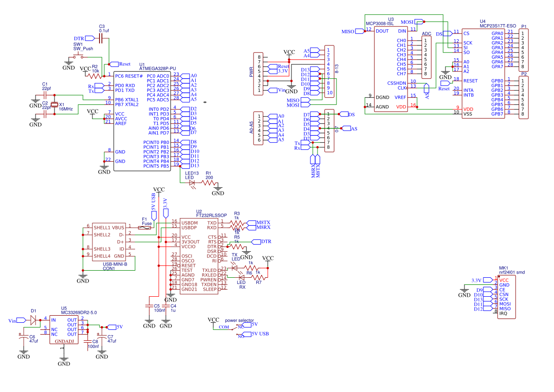The width and height of the screenshot is (554, 392).
Task: Click the FT232RLSSOP USB chip U2
Action: coord(199,256)
